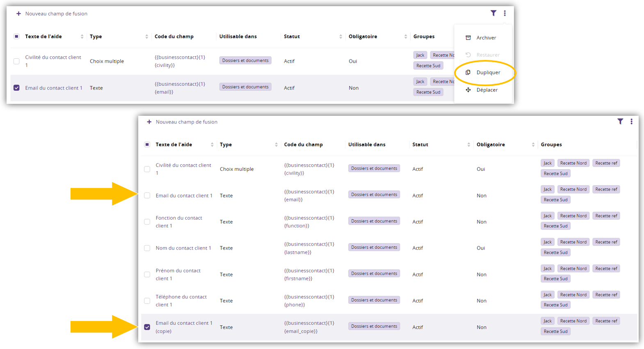Uncheck Email du contact client 1 (copie) row
Screen dimensions: 644x349
point(147,327)
